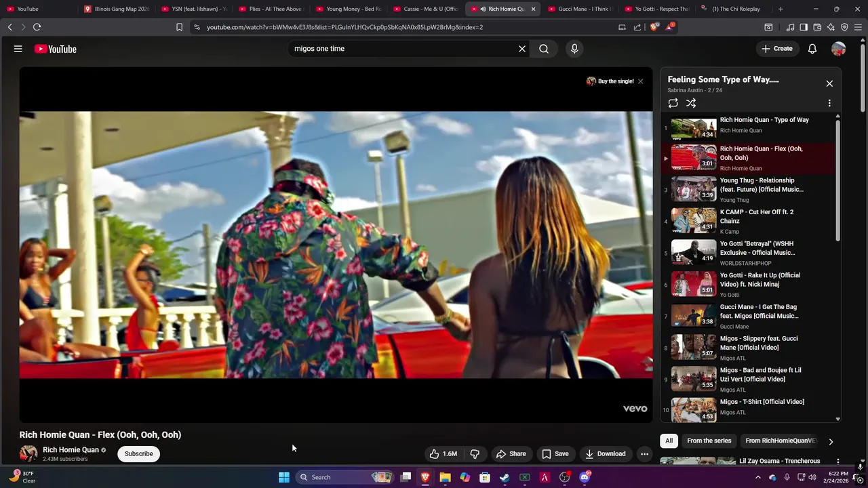Toggle the browser sidebar panel

[804, 27]
